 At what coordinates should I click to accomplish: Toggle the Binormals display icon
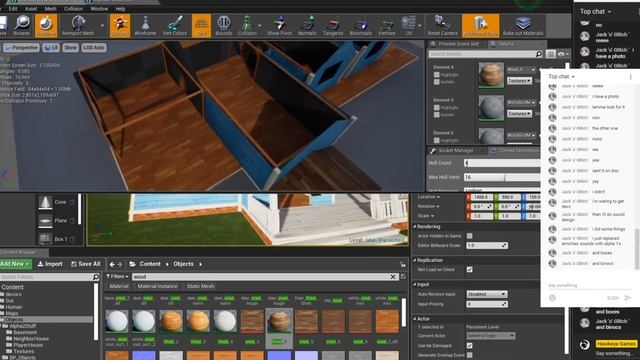pos(360,25)
